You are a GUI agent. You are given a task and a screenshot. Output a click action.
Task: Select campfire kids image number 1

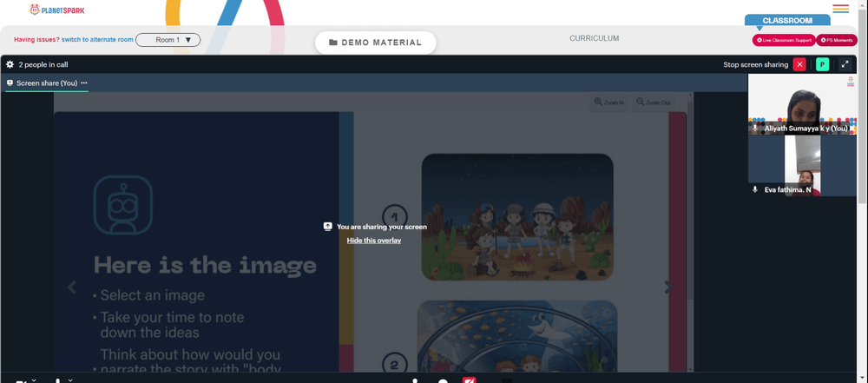point(517,217)
